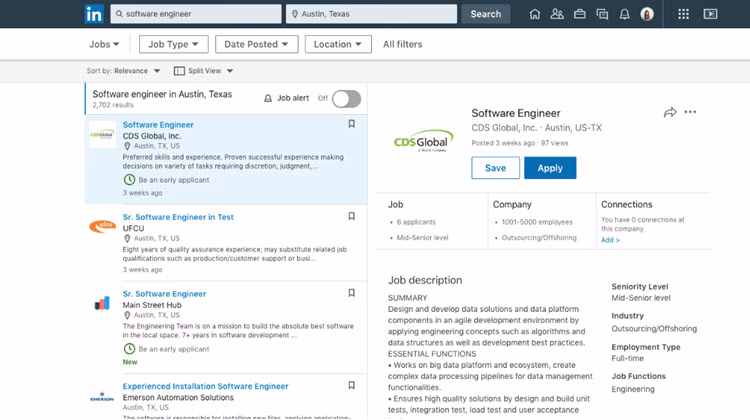The width and height of the screenshot is (750, 420).
Task: Click the CDS Global logo in details
Action: click(x=423, y=141)
